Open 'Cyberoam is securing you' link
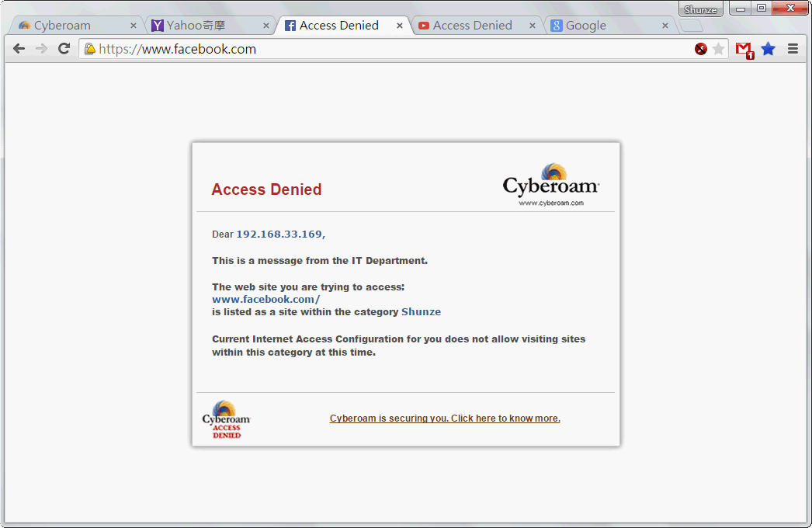This screenshot has height=528, width=812. (x=445, y=419)
